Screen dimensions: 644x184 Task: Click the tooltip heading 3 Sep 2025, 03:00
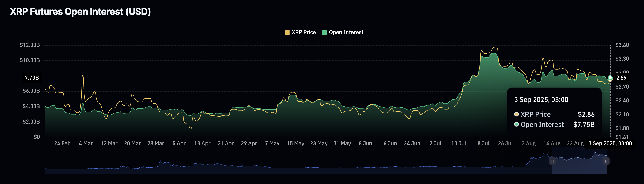tap(541, 100)
